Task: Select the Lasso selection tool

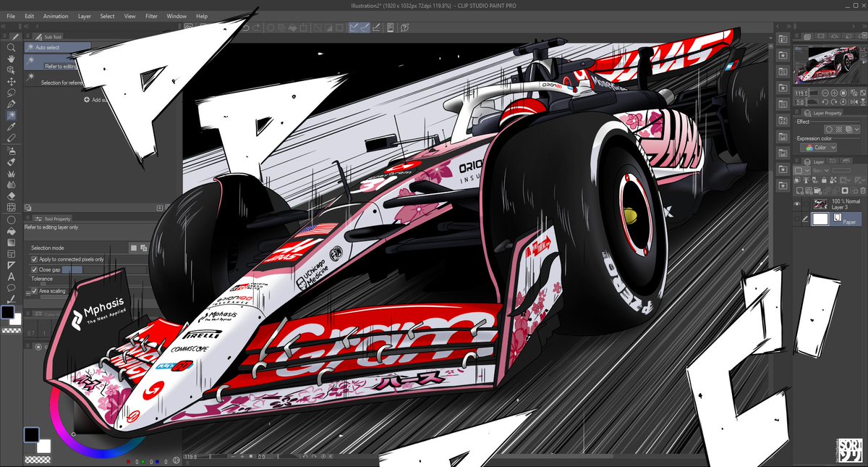Action: coord(11,93)
